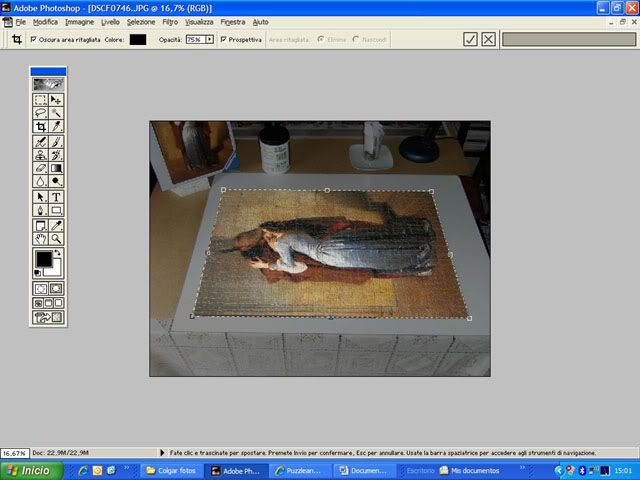Viewport: 640px width, 480px height.
Task: Select the Type tool
Action: click(56, 197)
